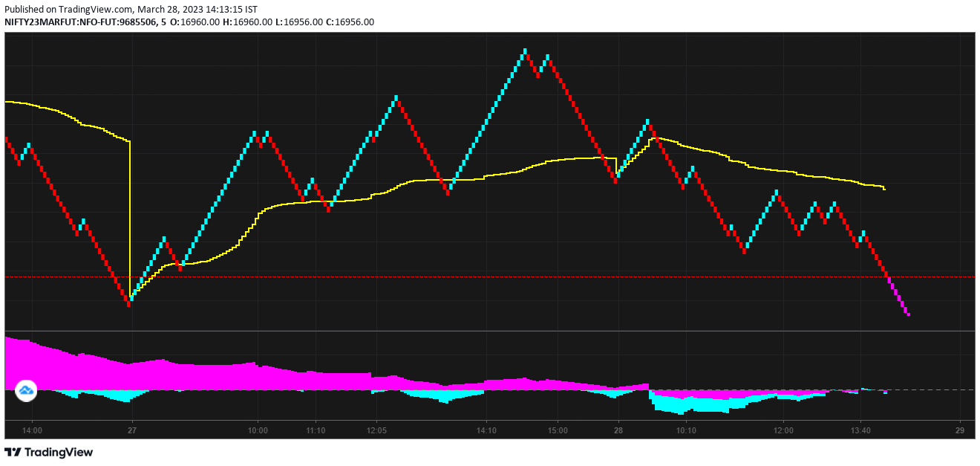Click the 28 date label on time axis
980x466 pixels.
618,430
